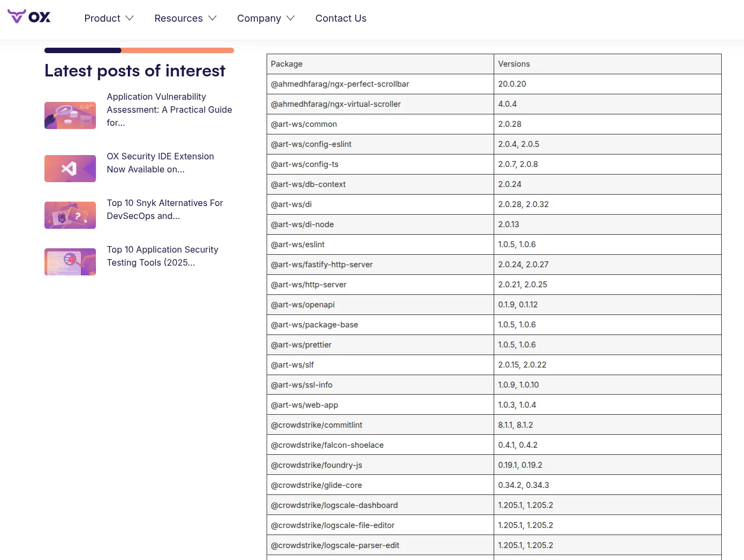Select the @crowdstrike/logscale-dashboard package cell
This screenshot has height=560, width=744.
tap(380, 505)
